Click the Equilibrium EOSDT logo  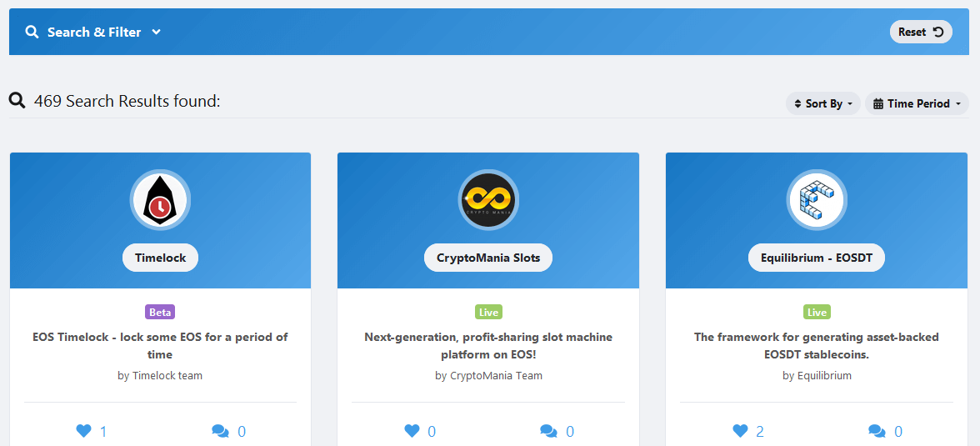[x=816, y=201]
